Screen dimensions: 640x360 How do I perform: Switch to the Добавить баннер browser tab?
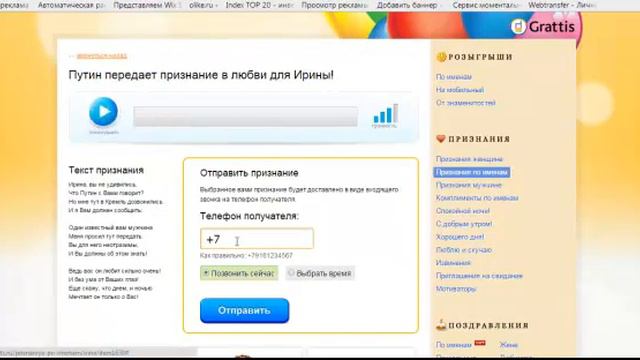tap(410, 5)
